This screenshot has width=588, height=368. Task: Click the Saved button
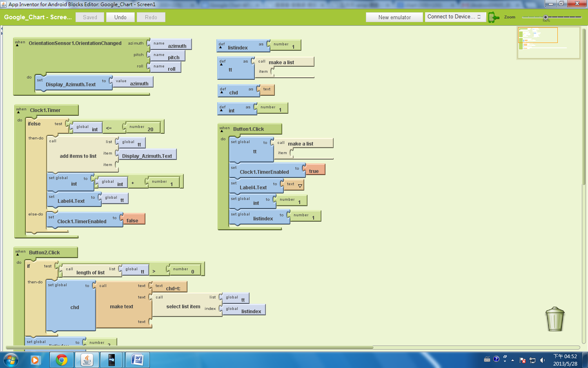[90, 17]
